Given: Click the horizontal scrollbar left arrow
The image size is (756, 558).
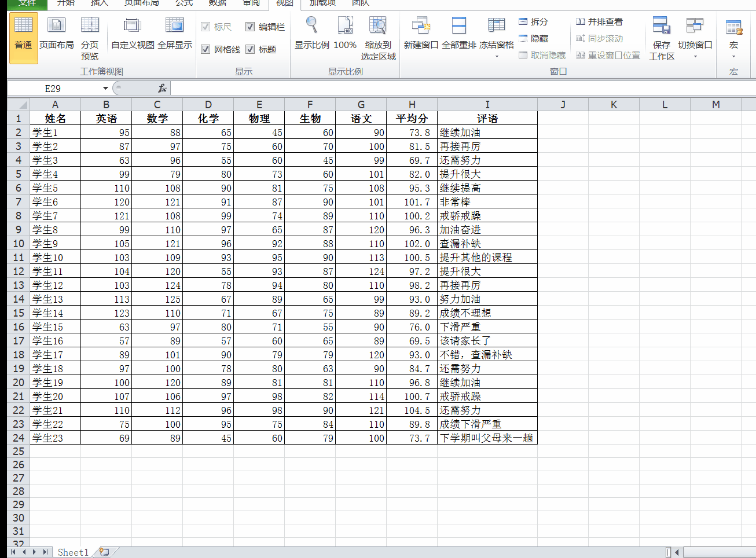Looking at the screenshot, I should (x=677, y=552).
